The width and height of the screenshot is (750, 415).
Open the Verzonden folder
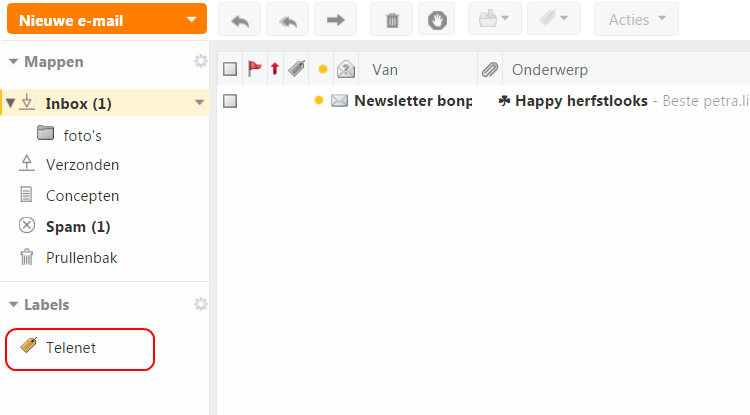click(82, 164)
